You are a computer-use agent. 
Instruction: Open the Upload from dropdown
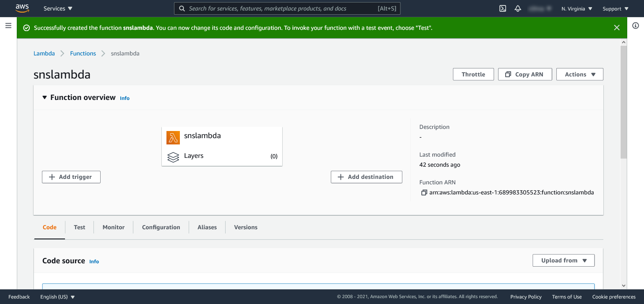(563, 260)
